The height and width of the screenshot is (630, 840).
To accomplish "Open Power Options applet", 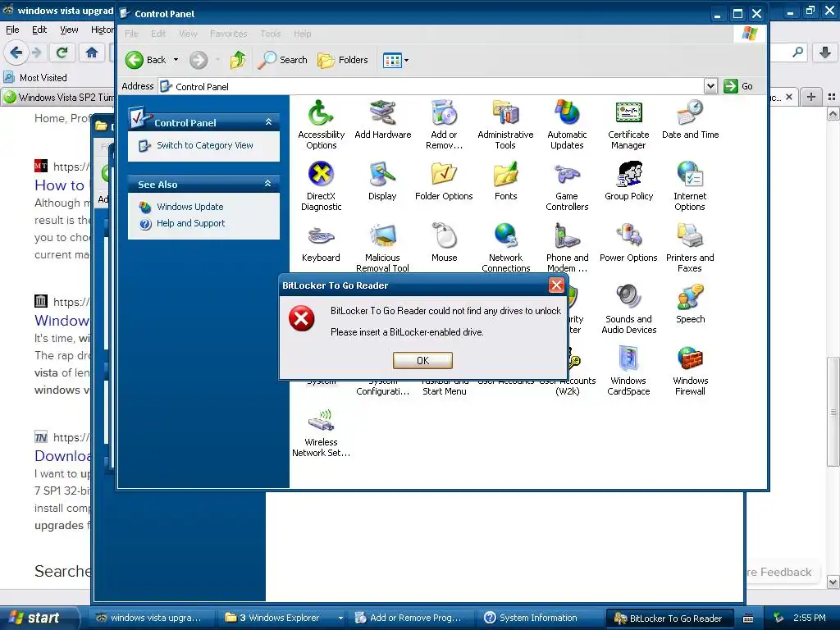I will 628,243.
